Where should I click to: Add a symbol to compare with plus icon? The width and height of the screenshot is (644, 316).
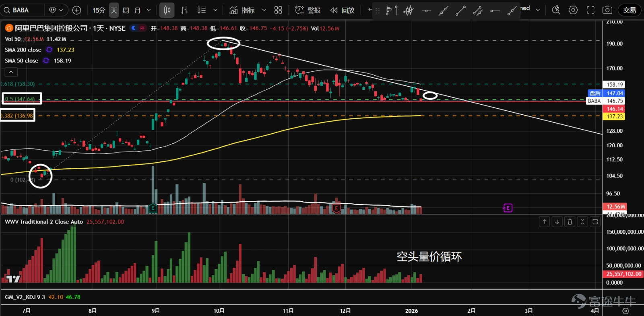[77, 10]
